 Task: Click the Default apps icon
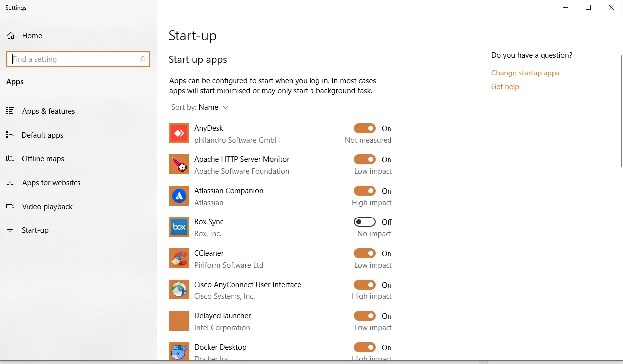(10, 135)
